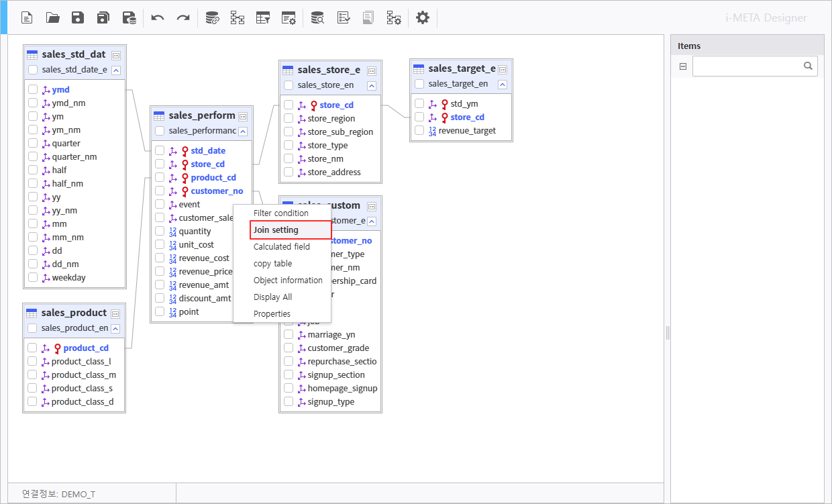832x504 pixels.
Task: Click the database search icon
Action: click(x=317, y=18)
